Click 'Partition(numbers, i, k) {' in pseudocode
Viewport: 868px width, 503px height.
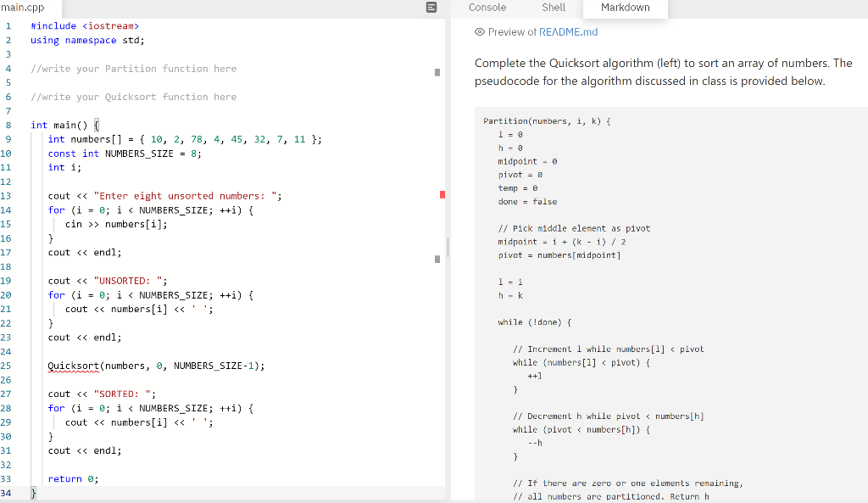[547, 121]
